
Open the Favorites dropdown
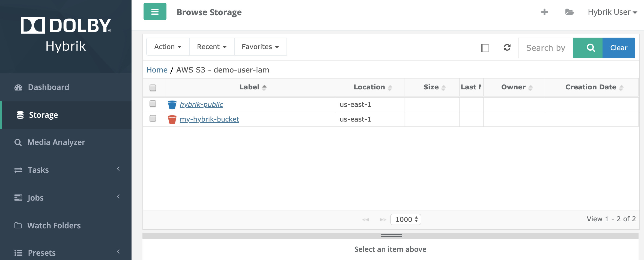coord(261,47)
